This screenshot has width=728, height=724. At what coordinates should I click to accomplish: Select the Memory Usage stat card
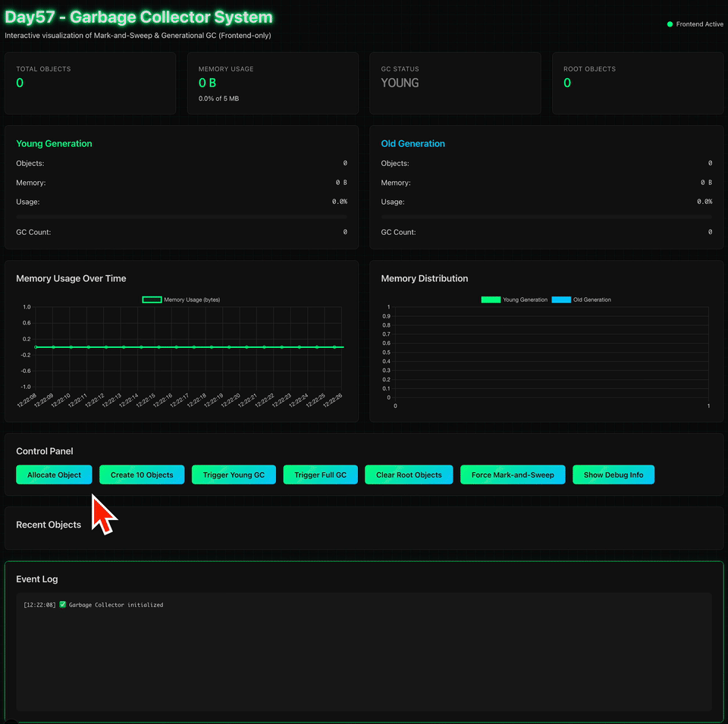coord(272,83)
